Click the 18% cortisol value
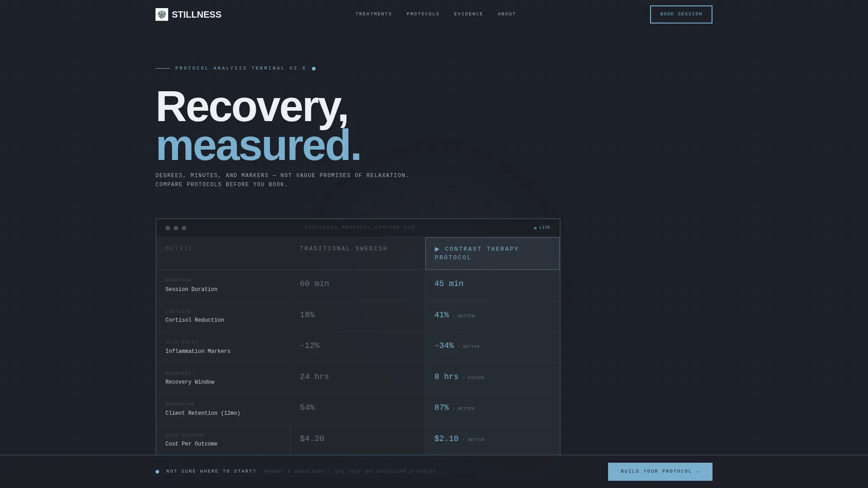The height and width of the screenshot is (488, 868). click(x=307, y=315)
